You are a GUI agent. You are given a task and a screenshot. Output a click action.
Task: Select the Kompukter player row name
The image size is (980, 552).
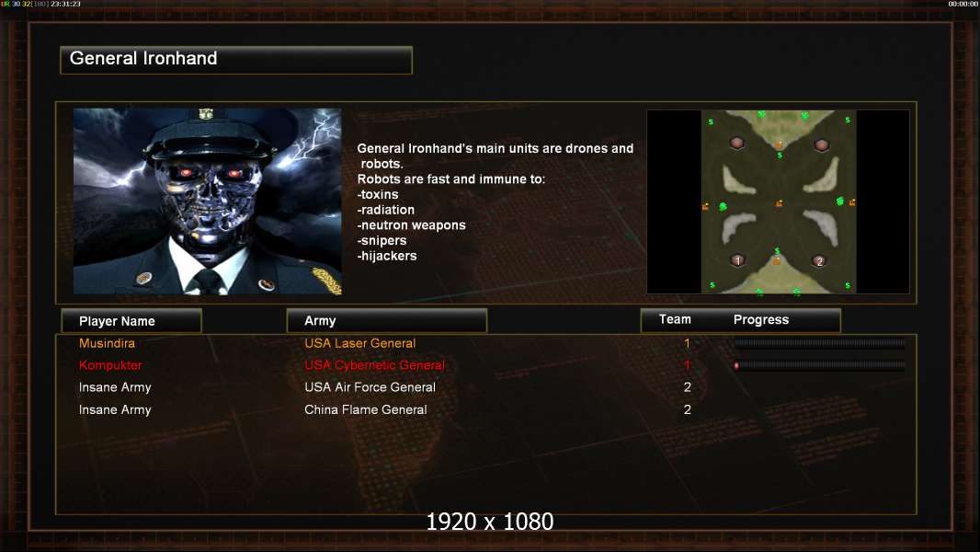(x=110, y=365)
